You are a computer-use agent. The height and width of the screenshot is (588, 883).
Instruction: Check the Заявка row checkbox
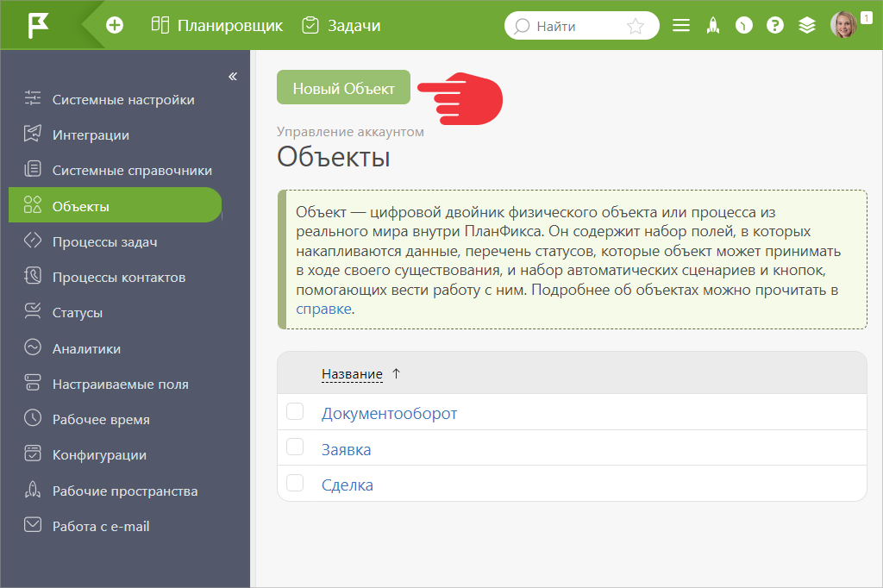tap(295, 447)
